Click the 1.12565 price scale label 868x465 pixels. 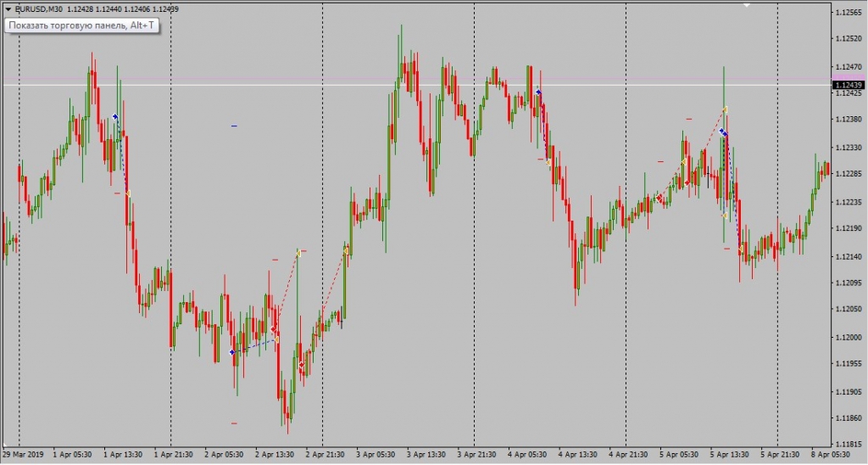click(x=848, y=13)
